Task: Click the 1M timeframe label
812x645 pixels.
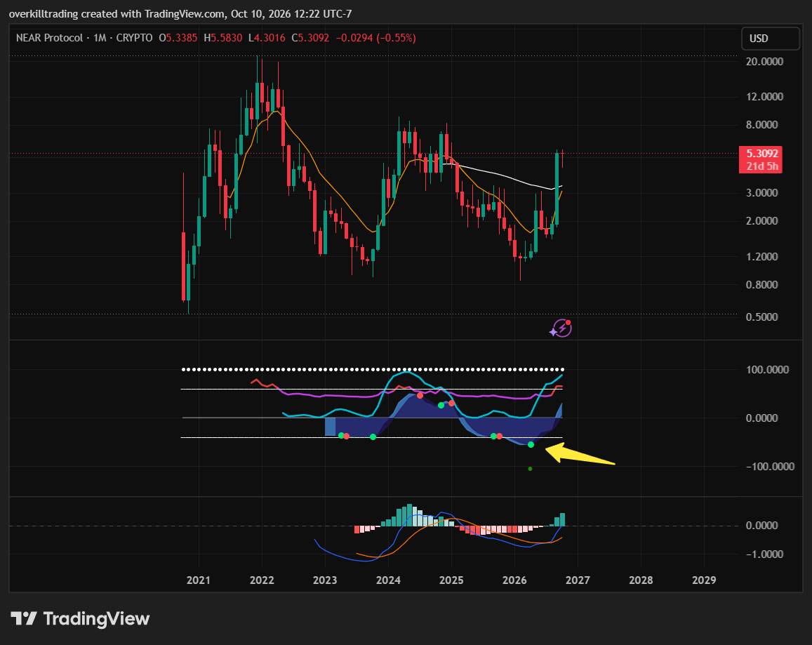Action: (100, 38)
